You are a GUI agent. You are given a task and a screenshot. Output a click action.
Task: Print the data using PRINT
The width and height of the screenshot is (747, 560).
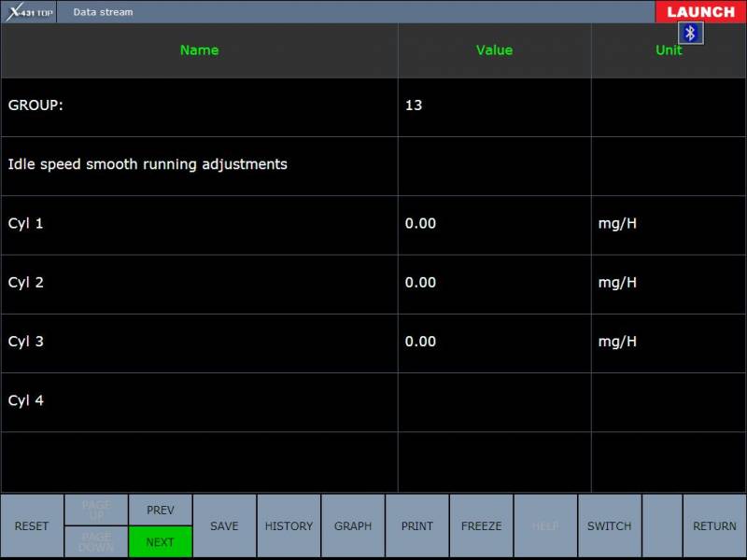[417, 526]
